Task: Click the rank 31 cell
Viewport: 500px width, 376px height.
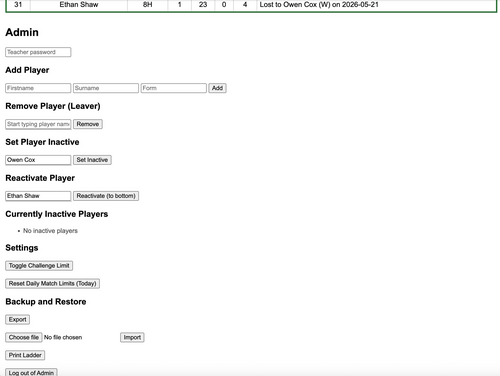Action: tap(18, 5)
